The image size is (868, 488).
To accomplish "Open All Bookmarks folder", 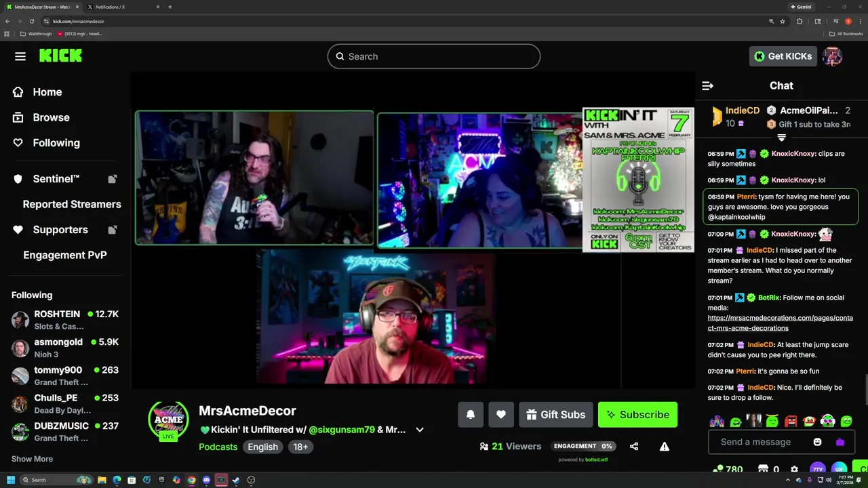I will (x=846, y=34).
